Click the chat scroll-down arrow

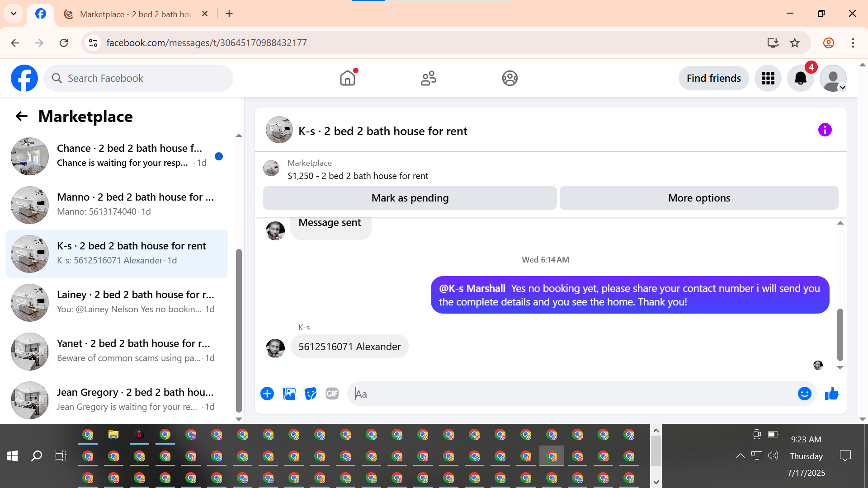[x=840, y=368]
